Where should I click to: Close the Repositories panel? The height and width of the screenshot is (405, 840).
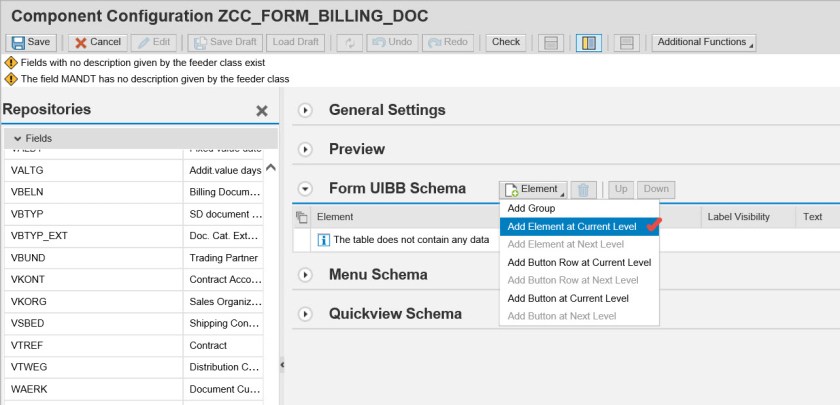click(262, 111)
